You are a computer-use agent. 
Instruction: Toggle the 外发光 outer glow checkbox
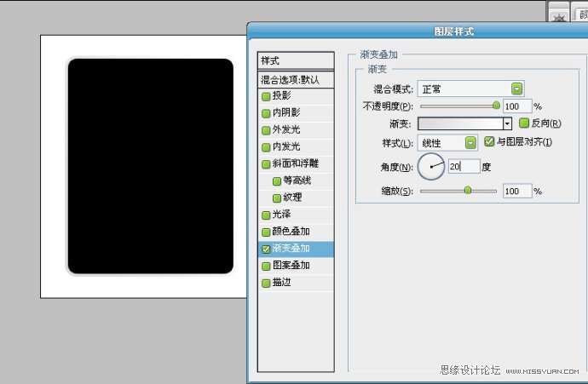click(266, 130)
